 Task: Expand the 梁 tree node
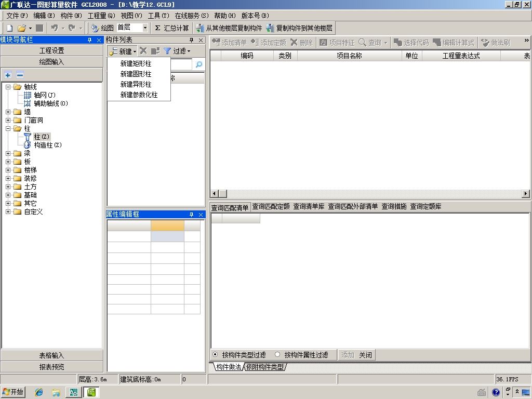coord(8,153)
